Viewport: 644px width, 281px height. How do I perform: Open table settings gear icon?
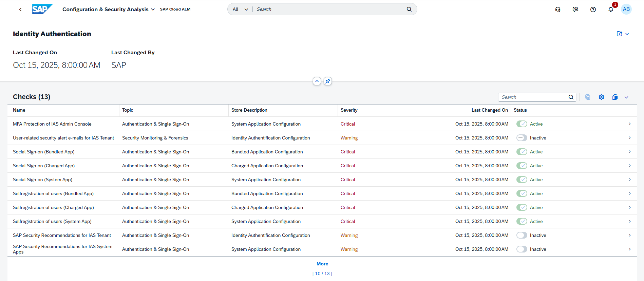click(601, 97)
